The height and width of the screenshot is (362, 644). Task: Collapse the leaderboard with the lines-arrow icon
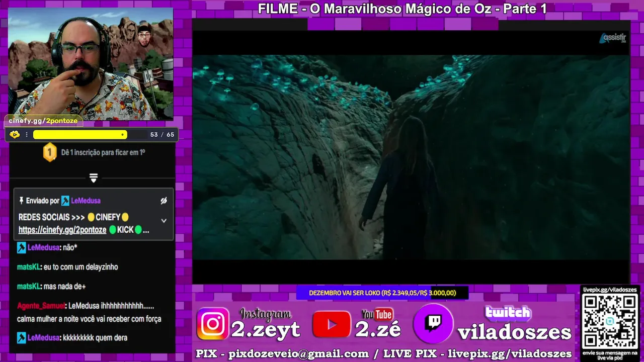[x=93, y=178]
